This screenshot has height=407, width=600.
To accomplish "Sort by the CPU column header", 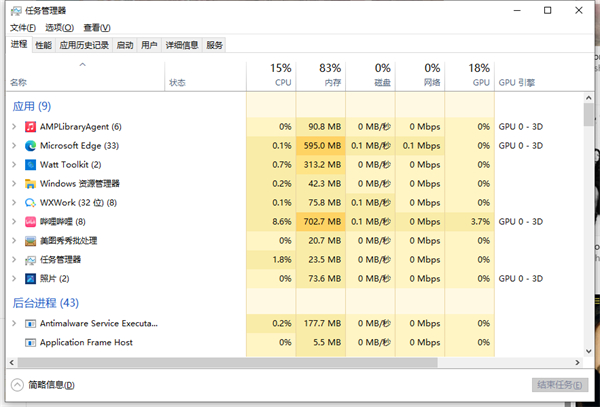I will click(x=280, y=75).
